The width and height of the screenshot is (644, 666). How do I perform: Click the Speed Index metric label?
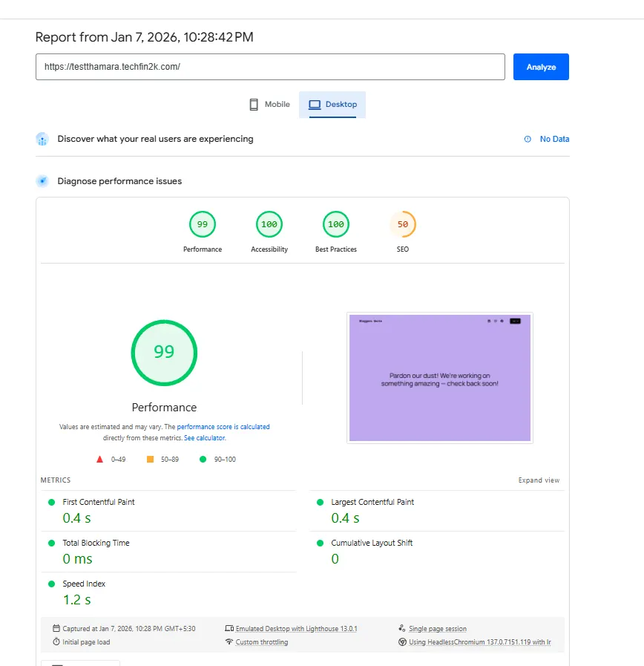(84, 584)
